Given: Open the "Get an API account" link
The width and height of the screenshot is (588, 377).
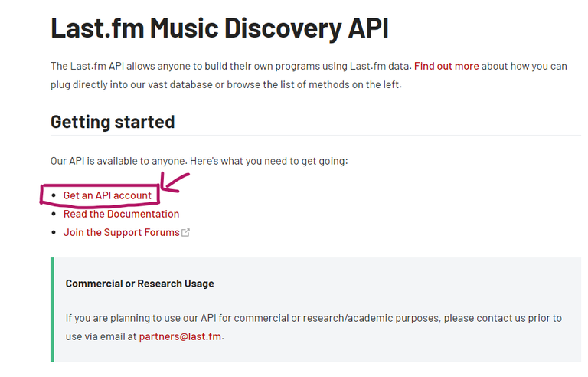Looking at the screenshot, I should [x=107, y=195].
